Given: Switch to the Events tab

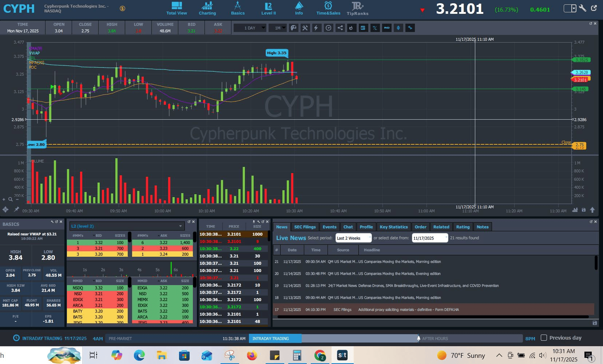Looking at the screenshot, I should (330, 227).
